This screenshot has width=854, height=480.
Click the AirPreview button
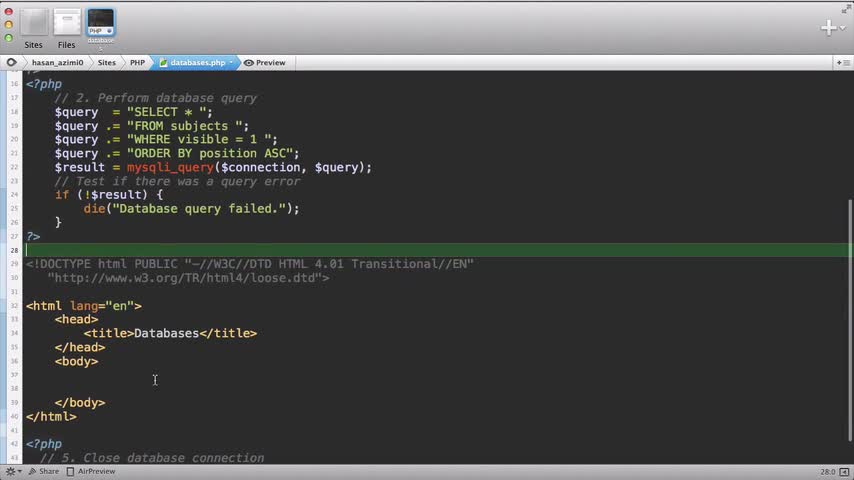[91, 471]
